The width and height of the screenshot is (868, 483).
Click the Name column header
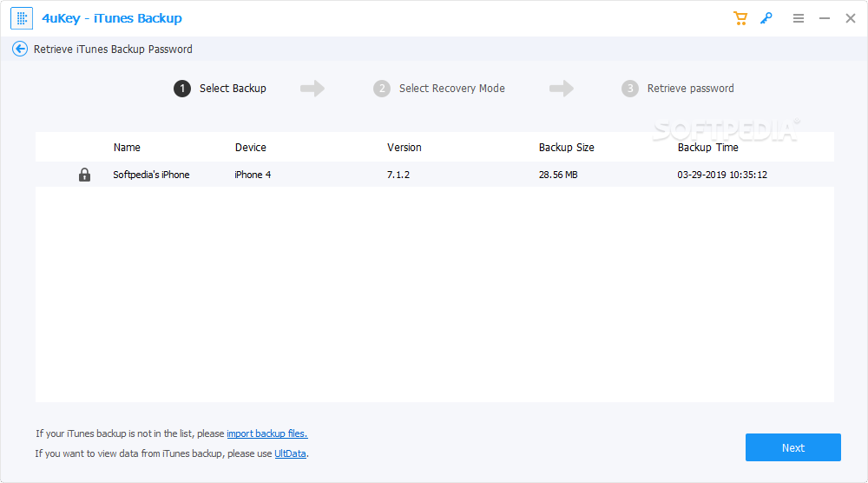[127, 148]
